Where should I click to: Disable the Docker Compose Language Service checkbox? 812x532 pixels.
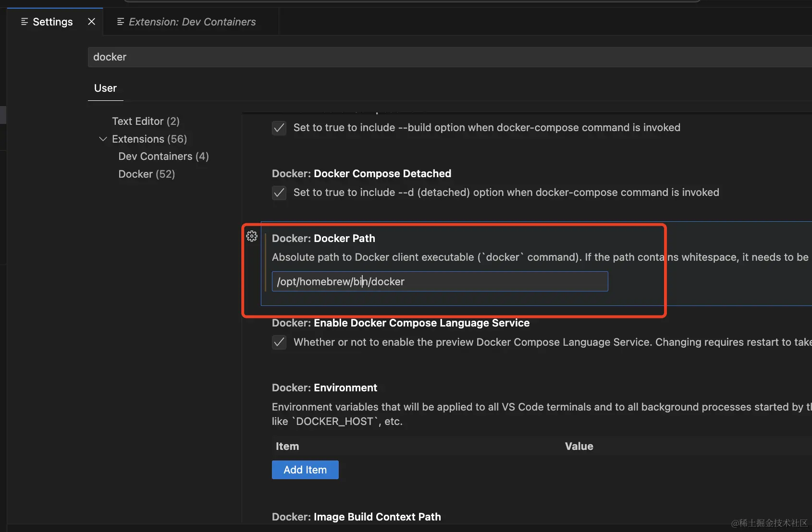279,342
